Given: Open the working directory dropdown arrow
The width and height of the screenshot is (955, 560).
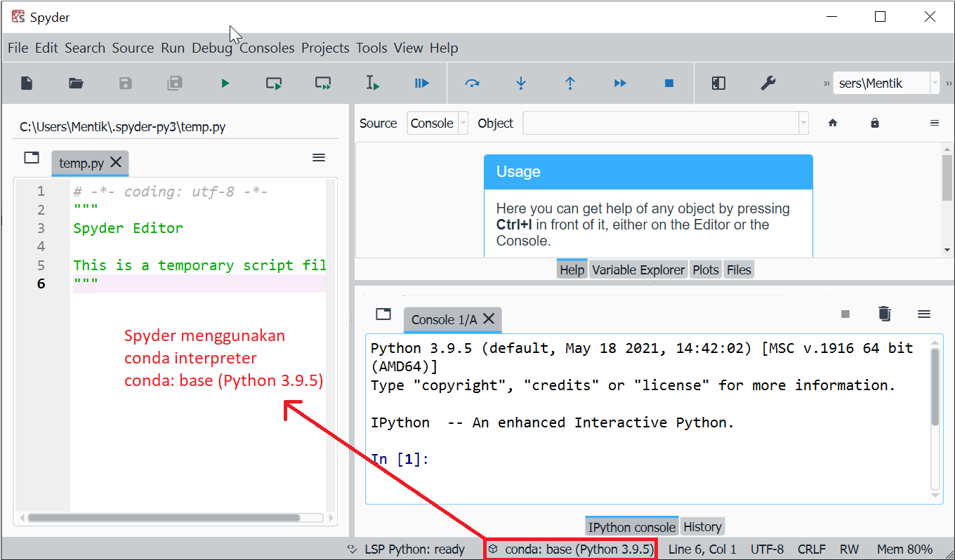Looking at the screenshot, I should (935, 83).
